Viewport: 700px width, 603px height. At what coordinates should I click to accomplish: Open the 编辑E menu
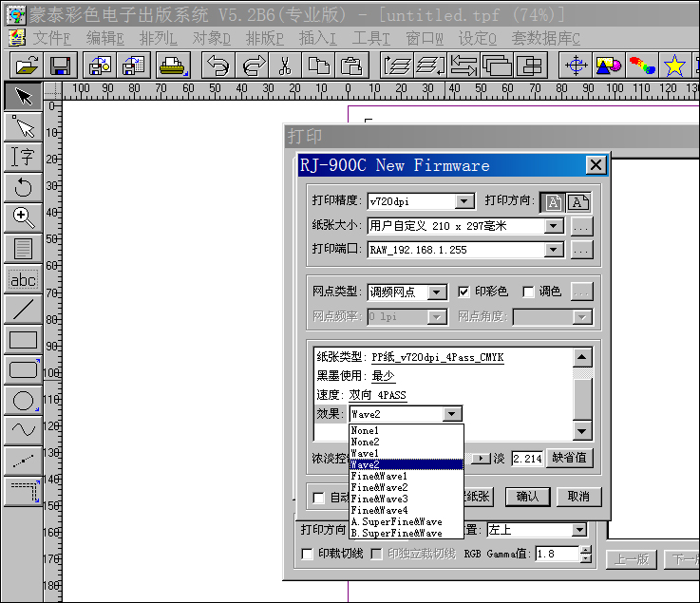tap(104, 38)
